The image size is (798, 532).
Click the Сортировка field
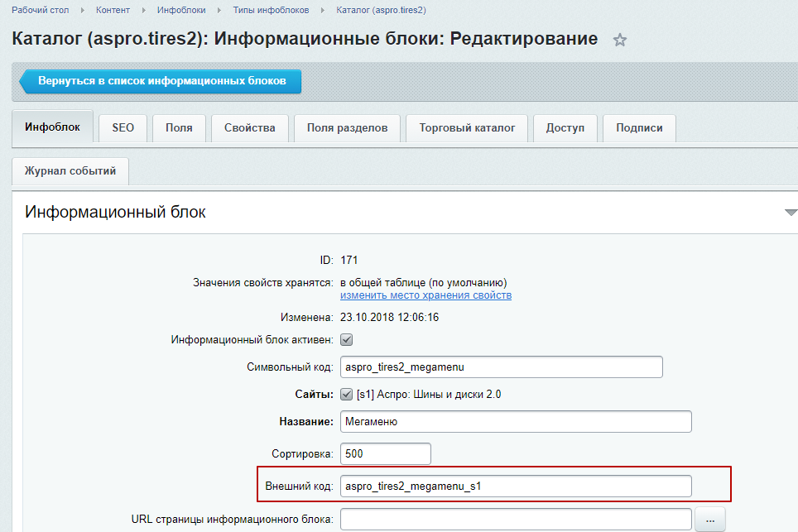[385, 454]
